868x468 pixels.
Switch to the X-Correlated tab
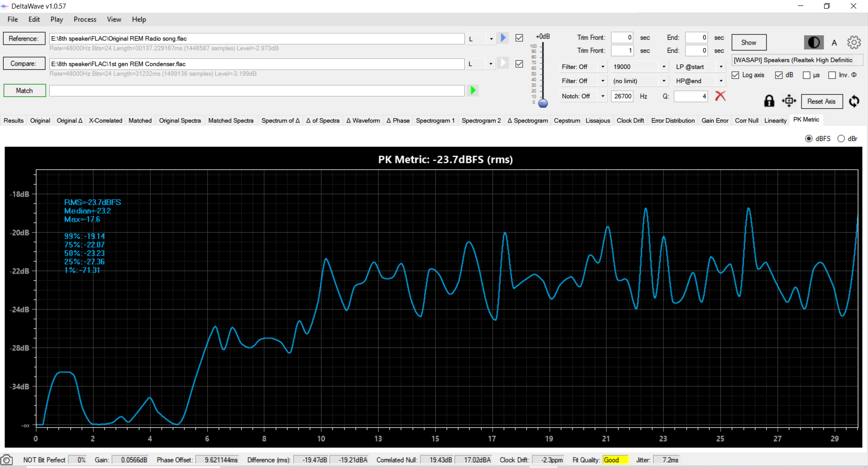click(x=105, y=120)
